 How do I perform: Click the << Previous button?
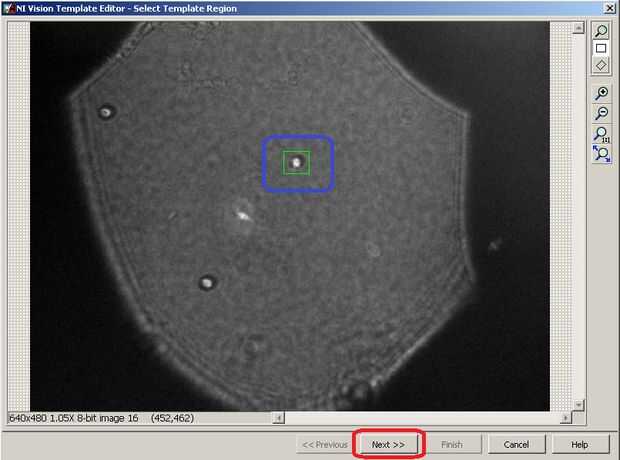324,445
